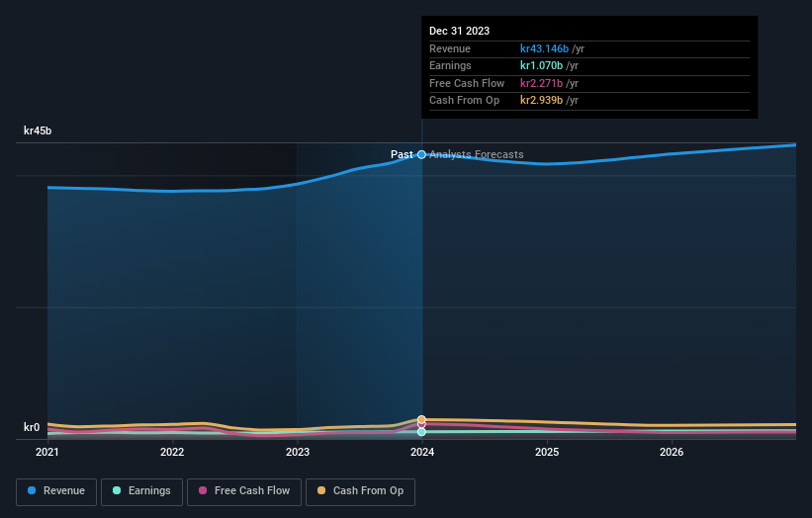Viewport: 812px width, 518px height.
Task: Click the 2025 x-axis label
Action: (547, 452)
